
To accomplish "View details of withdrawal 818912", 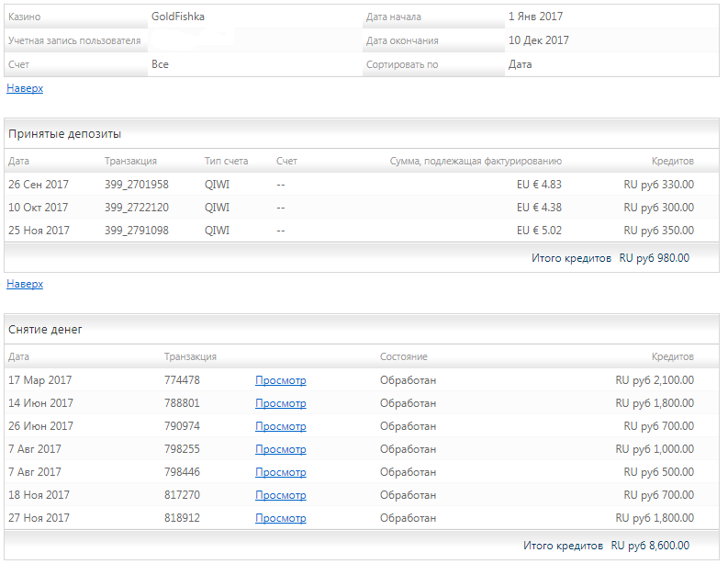I will [x=280, y=518].
